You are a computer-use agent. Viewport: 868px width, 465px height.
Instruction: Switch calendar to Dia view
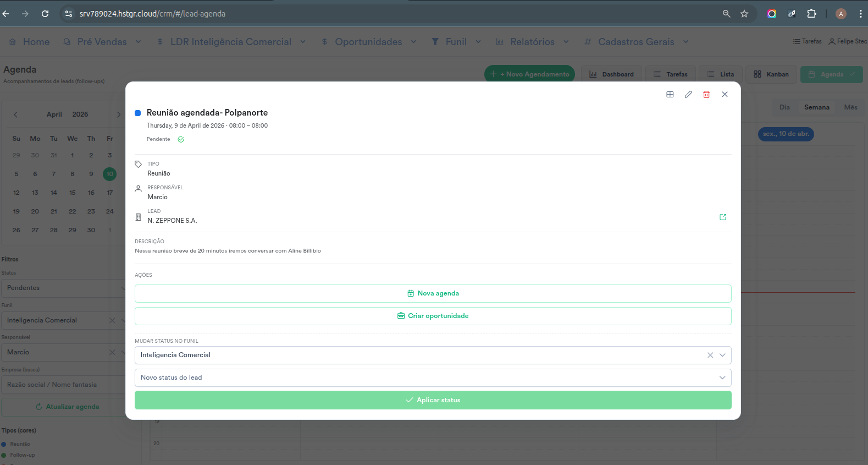point(784,107)
